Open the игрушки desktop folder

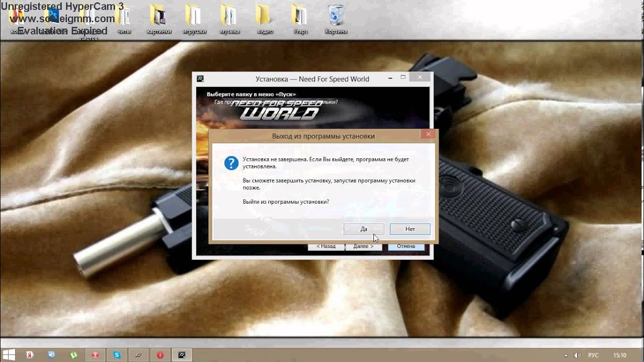(194, 20)
